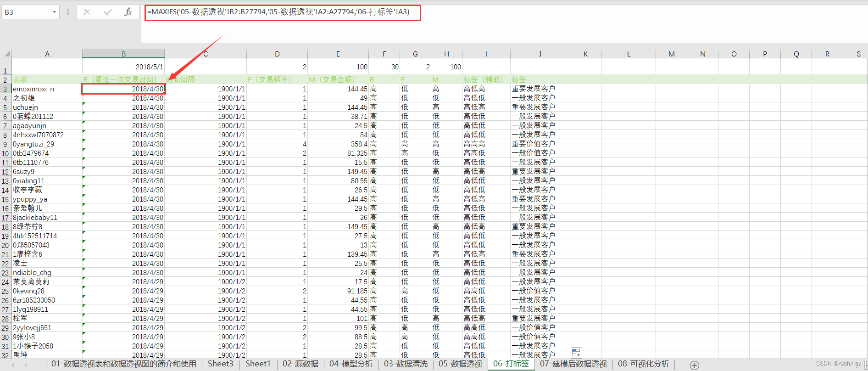Select column A header
The width and height of the screenshot is (868, 371).
[47, 54]
